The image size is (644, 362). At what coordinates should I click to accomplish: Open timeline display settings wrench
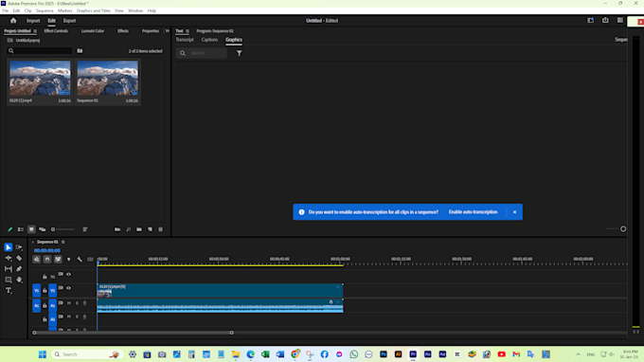tap(80, 260)
